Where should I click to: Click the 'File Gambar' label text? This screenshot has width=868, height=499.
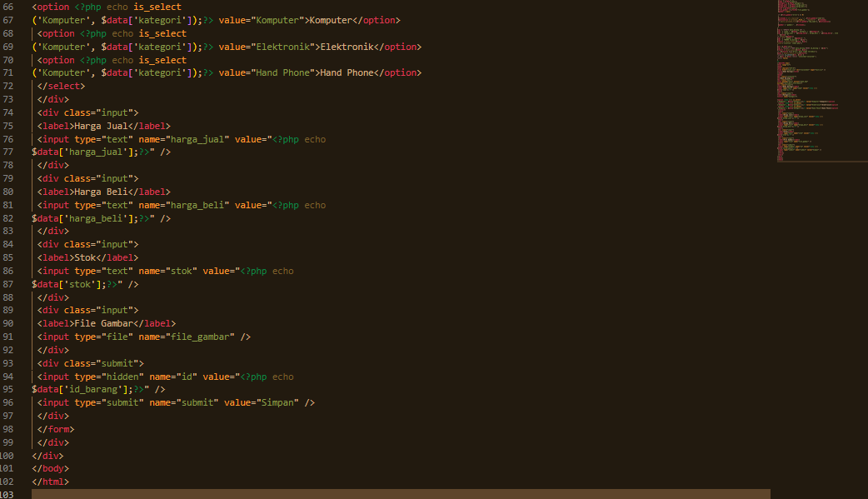pyautogui.click(x=103, y=324)
